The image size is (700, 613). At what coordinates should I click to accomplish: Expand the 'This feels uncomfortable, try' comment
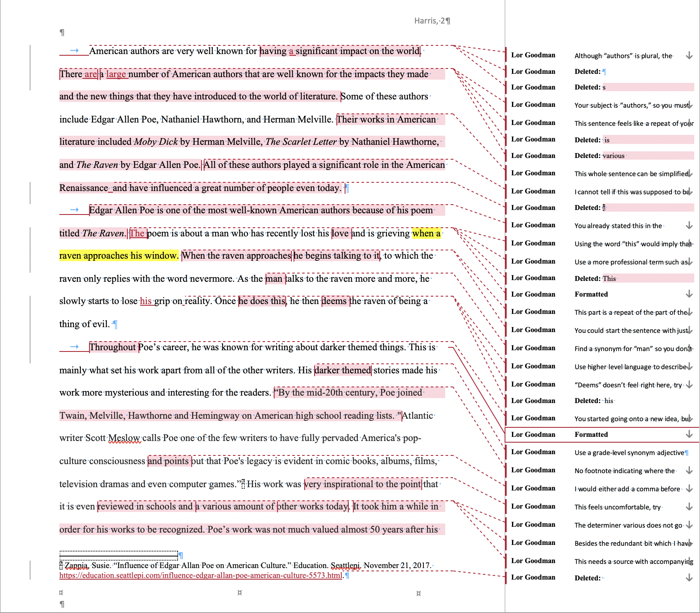point(689,507)
